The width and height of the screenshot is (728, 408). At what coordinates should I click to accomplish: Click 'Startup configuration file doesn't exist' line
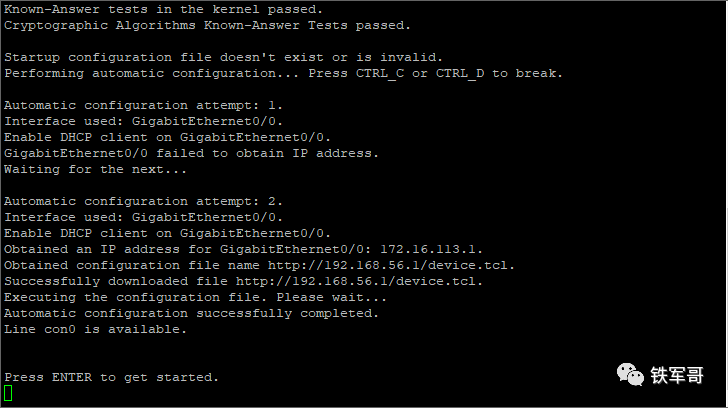coord(223,57)
